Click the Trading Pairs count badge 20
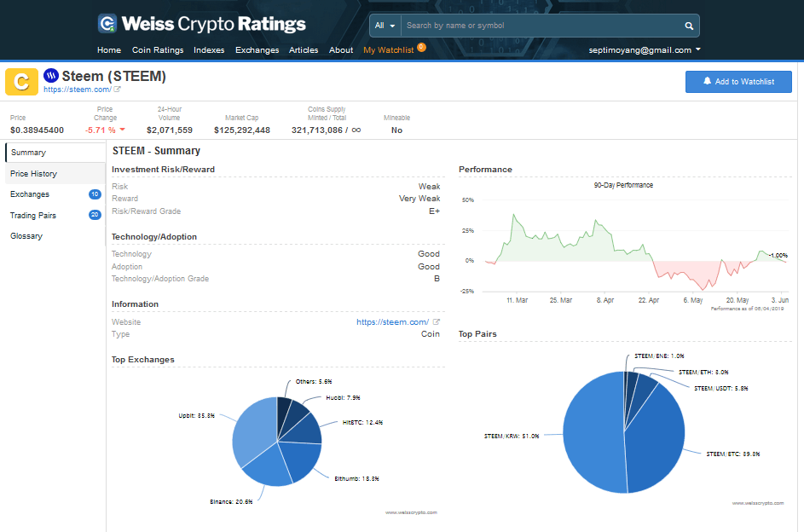This screenshot has width=804, height=532. tap(95, 215)
